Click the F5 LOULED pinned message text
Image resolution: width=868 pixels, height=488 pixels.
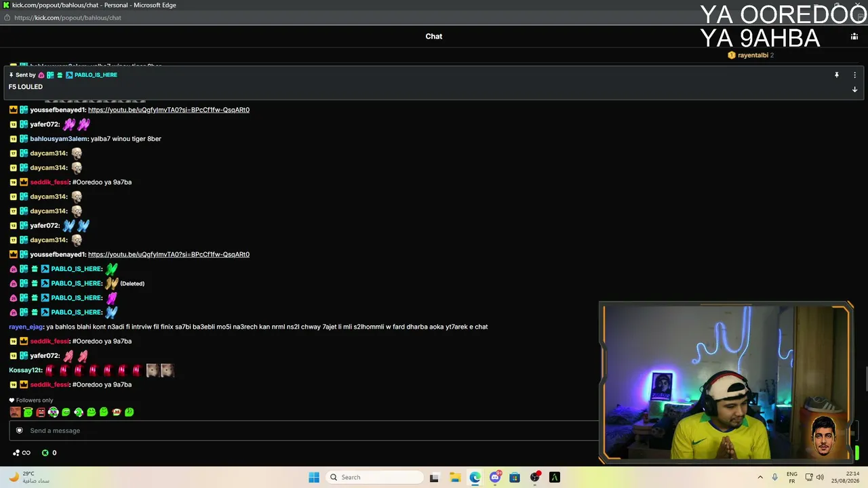pyautogui.click(x=26, y=87)
